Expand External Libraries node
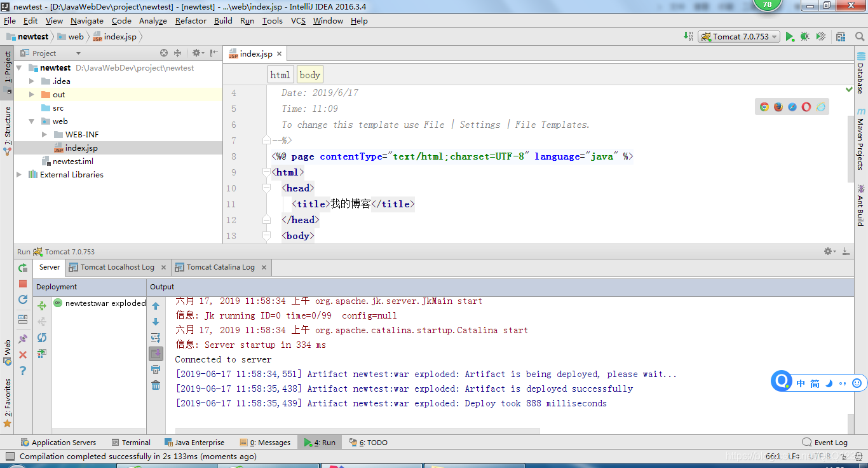 19,174
